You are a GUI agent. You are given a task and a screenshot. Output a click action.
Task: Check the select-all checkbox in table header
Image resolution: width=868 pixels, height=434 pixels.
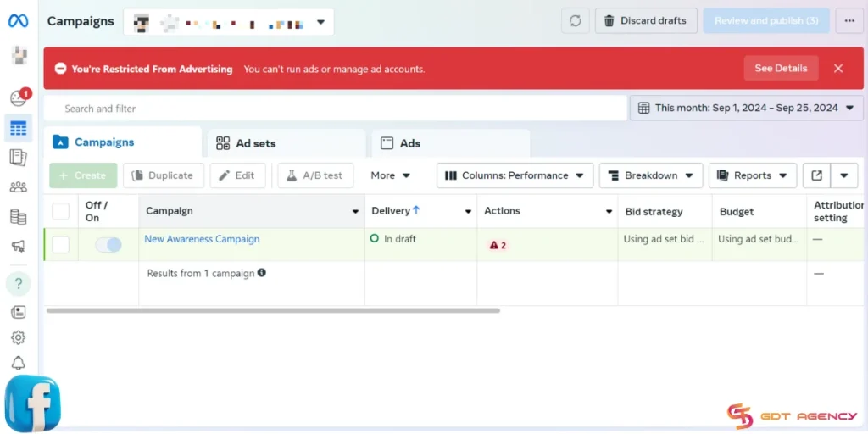tap(60, 211)
